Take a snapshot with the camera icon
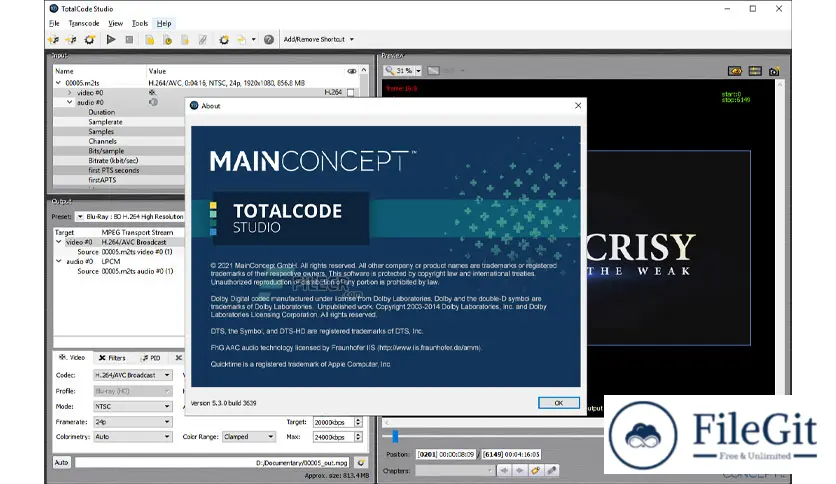The image size is (836, 484). [774, 71]
